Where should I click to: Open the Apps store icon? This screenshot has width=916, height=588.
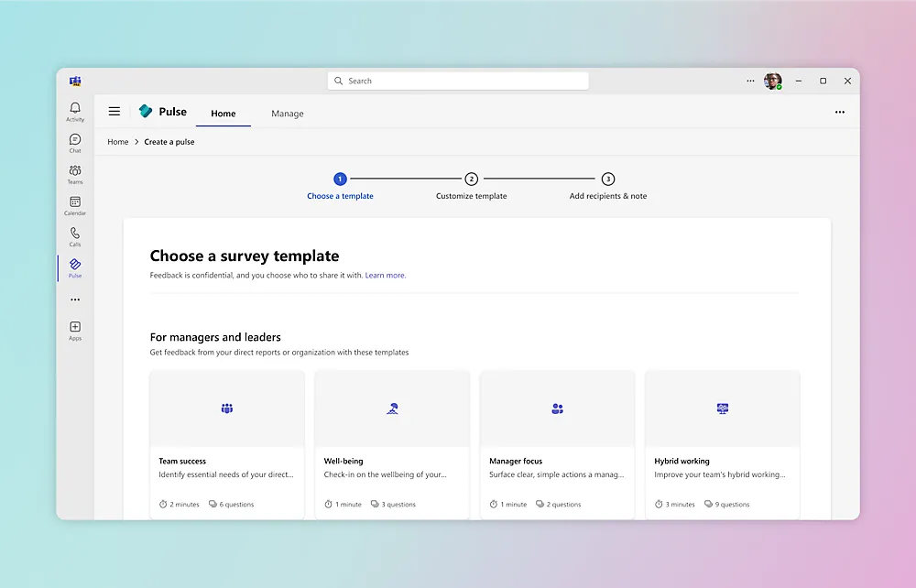[75, 331]
